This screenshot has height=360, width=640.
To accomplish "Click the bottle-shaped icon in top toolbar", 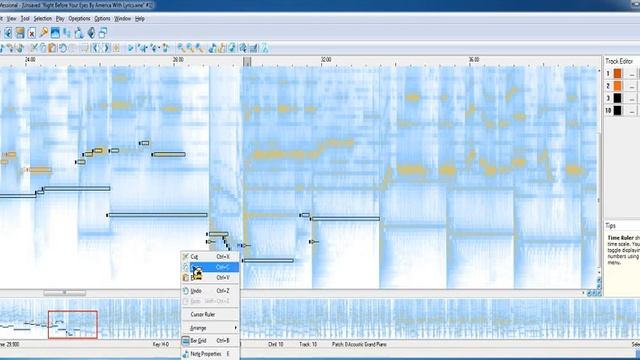I will point(79,33).
